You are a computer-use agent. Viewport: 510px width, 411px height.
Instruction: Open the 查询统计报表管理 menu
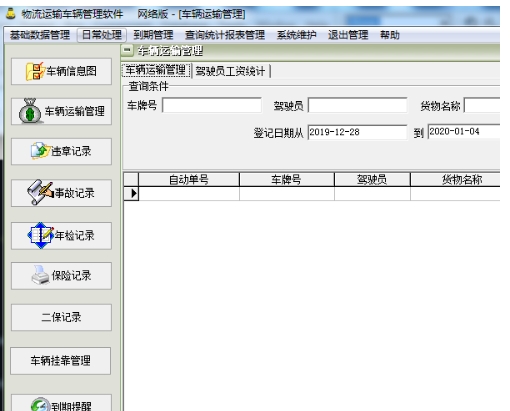click(225, 35)
